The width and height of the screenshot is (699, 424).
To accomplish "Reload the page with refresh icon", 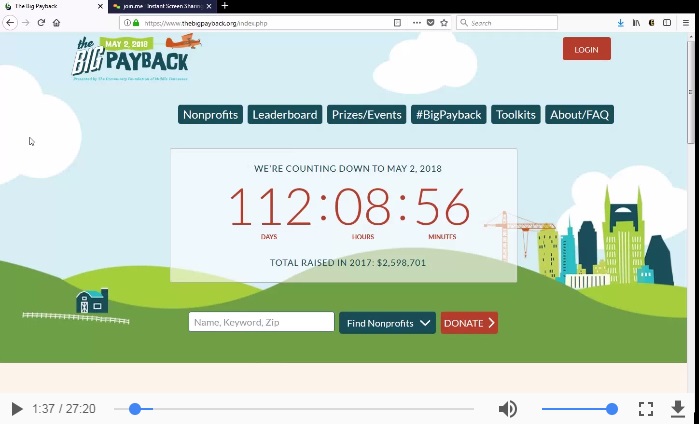I will pos(41,23).
